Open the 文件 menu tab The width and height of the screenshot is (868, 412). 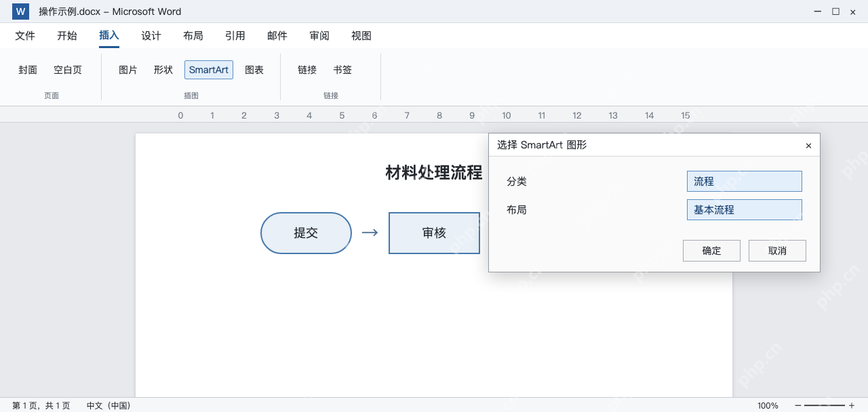pos(25,36)
